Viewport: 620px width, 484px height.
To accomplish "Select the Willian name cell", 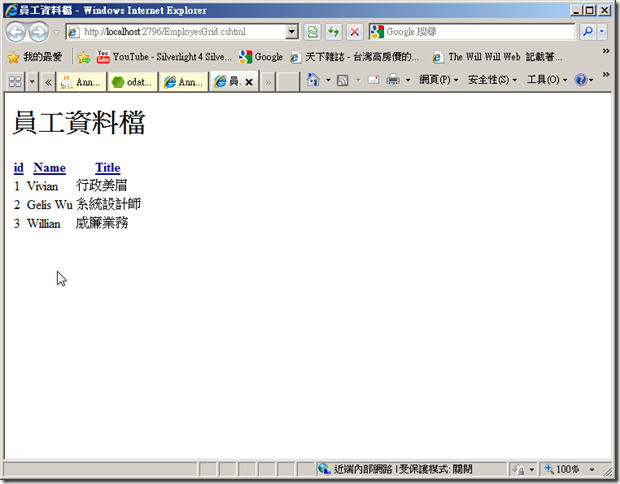I will 43,223.
